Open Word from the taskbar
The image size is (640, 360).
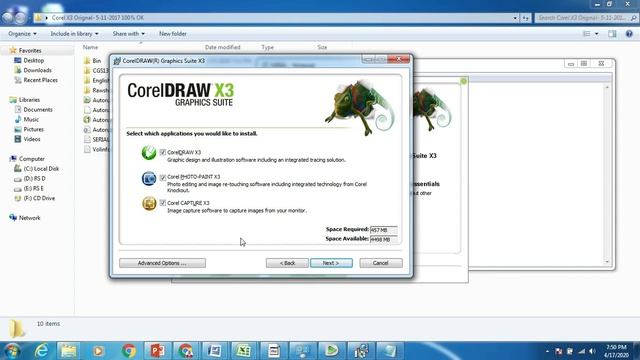pyautogui.click(x=215, y=351)
